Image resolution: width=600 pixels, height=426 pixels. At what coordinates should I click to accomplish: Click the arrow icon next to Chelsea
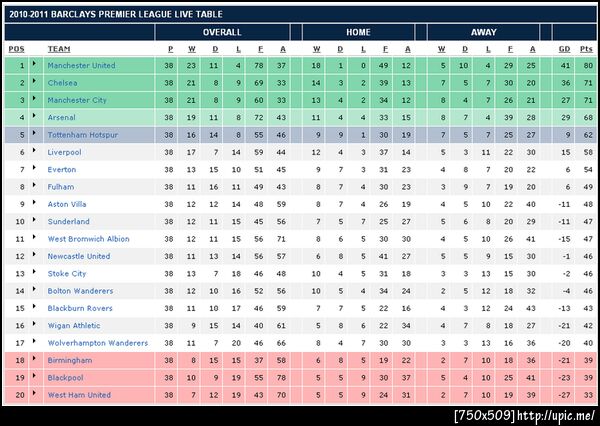click(x=36, y=82)
